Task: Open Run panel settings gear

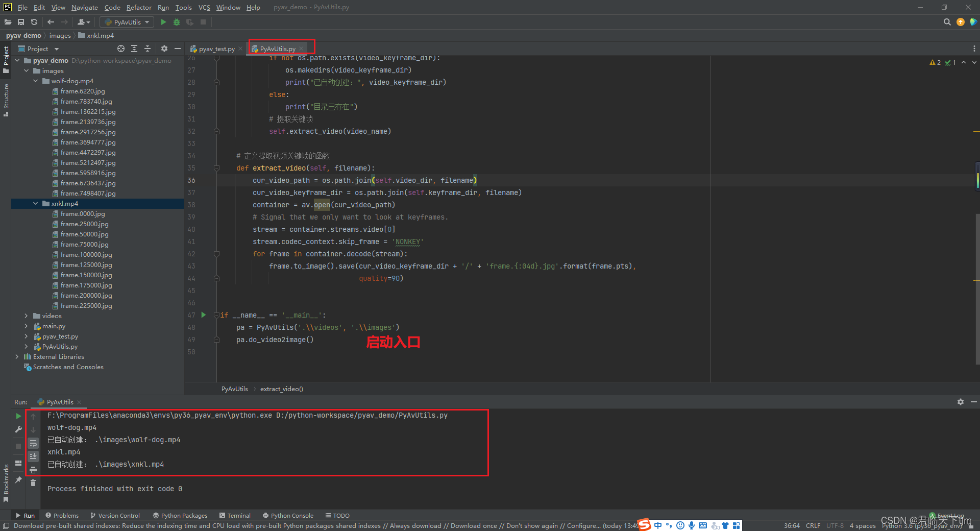Action: 961,402
